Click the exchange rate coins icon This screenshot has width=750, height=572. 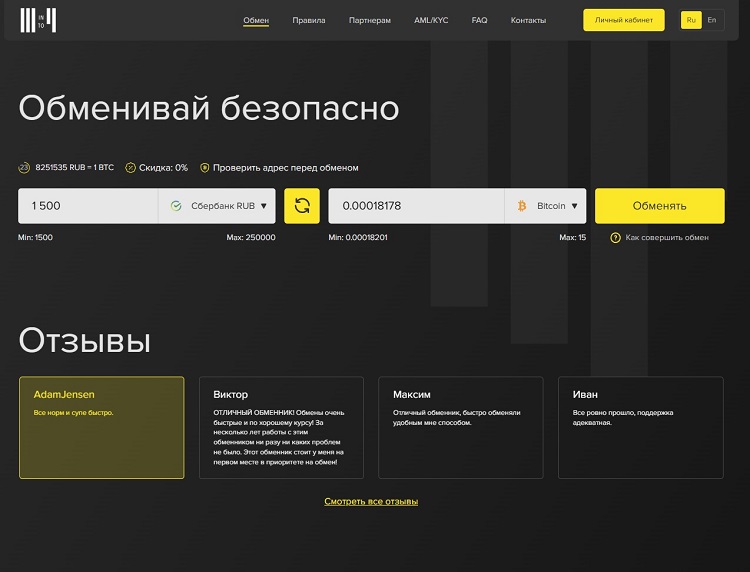pos(24,168)
